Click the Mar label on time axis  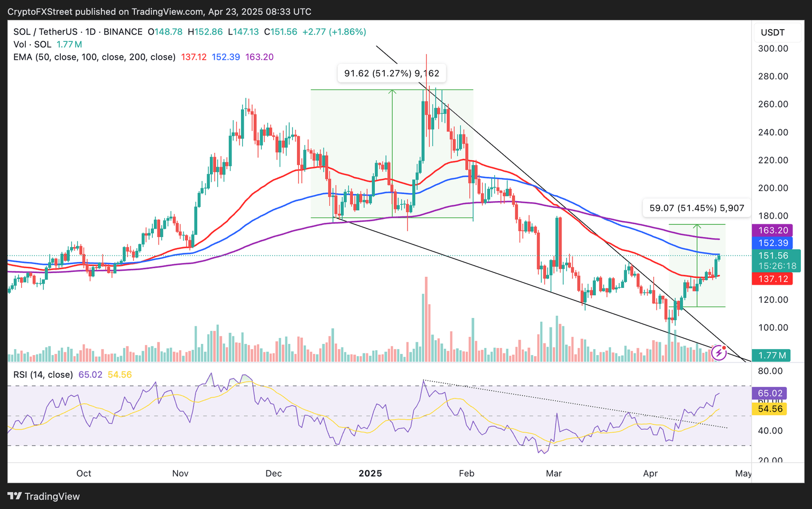pyautogui.click(x=553, y=473)
